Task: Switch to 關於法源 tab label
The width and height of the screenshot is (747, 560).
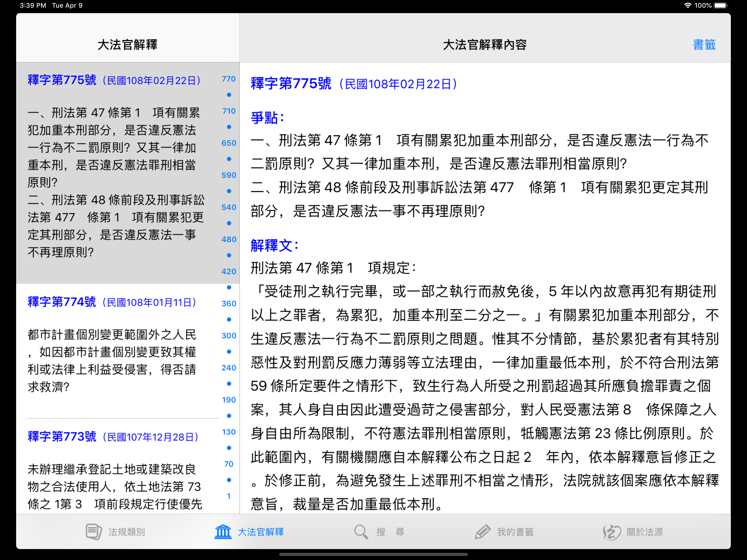Action: [x=645, y=532]
